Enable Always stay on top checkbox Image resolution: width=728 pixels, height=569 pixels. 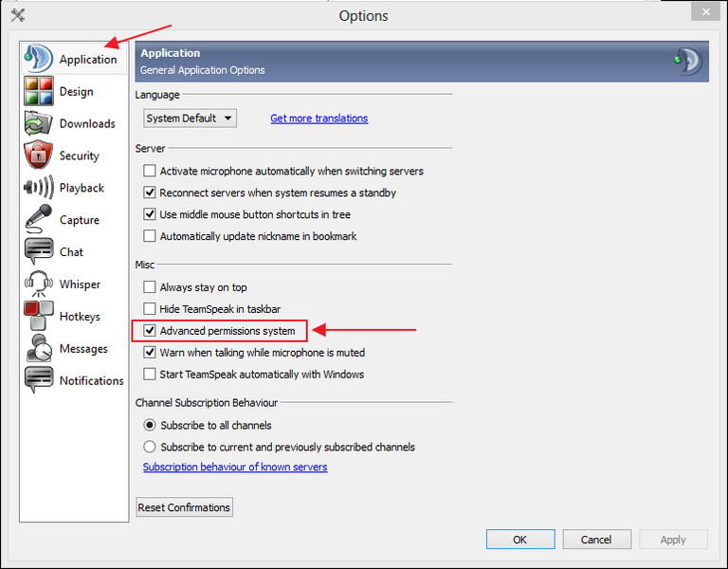tap(150, 287)
